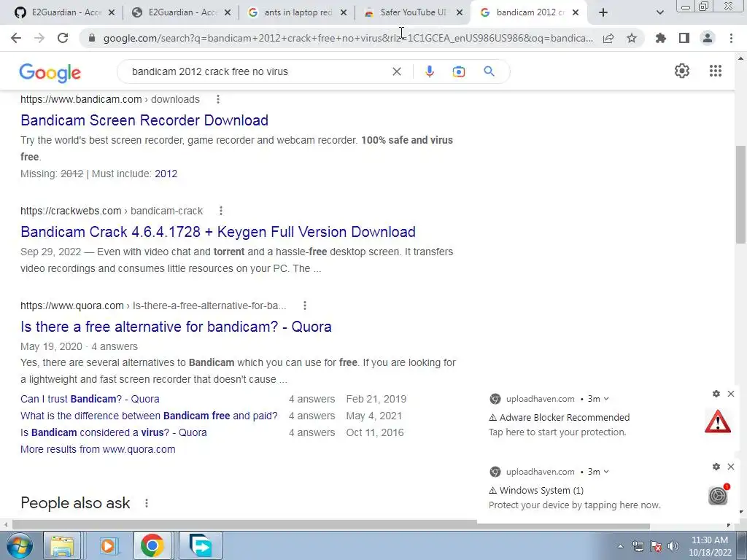Open the Chrome extensions puzzle icon
Viewport: 747px width, 560px height.
(x=661, y=38)
